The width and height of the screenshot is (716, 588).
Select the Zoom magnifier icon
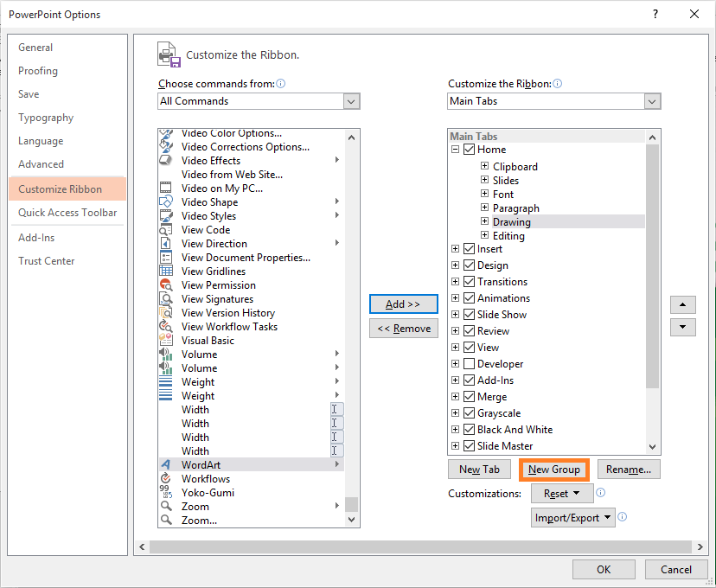[166, 506]
